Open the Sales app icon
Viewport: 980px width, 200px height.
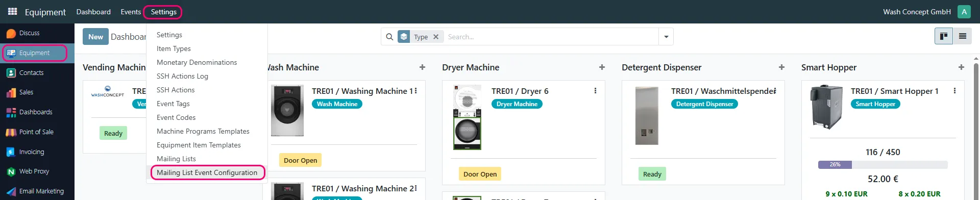point(11,92)
